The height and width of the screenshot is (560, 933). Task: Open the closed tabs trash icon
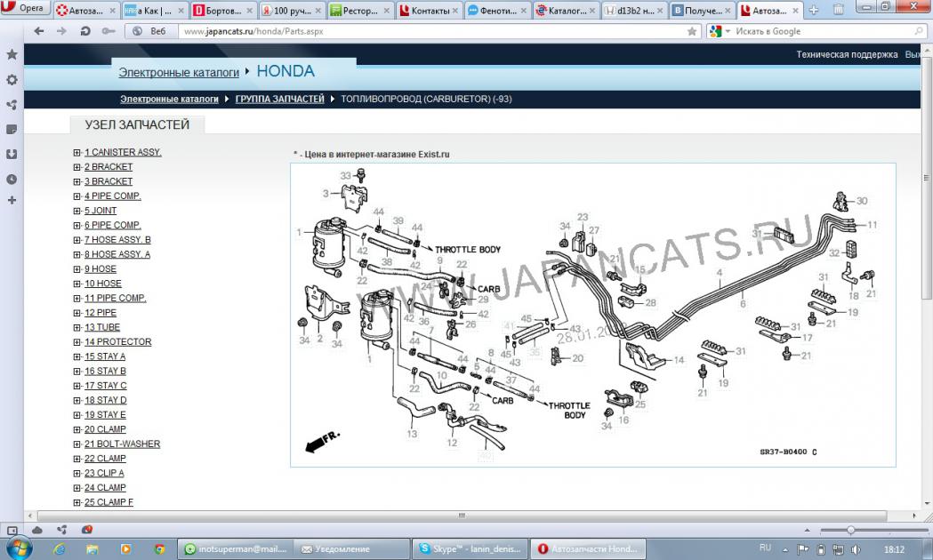[x=838, y=11]
